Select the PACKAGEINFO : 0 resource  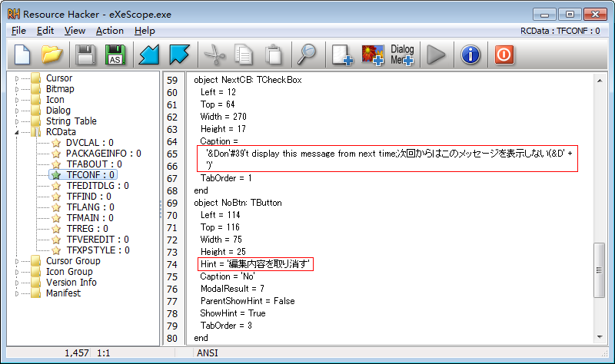point(103,153)
